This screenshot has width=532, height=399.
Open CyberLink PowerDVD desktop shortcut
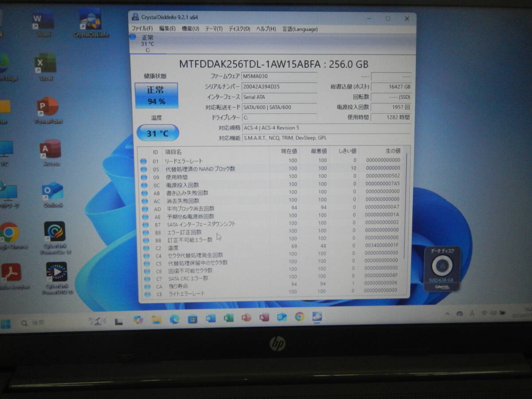pos(57,278)
